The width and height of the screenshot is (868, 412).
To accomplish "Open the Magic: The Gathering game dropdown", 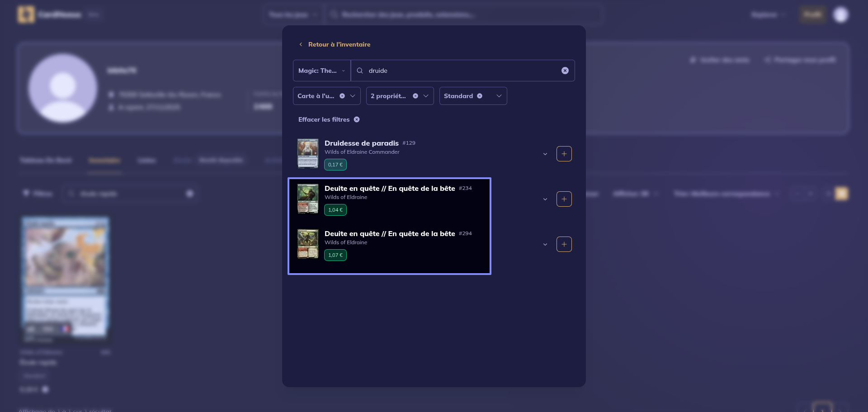I will coord(321,71).
